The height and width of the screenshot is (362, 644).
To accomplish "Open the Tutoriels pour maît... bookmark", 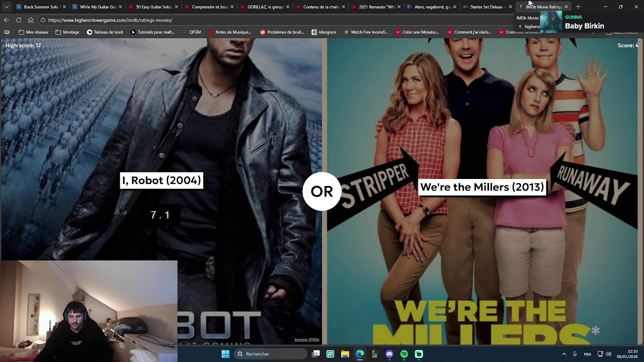I will point(152,32).
